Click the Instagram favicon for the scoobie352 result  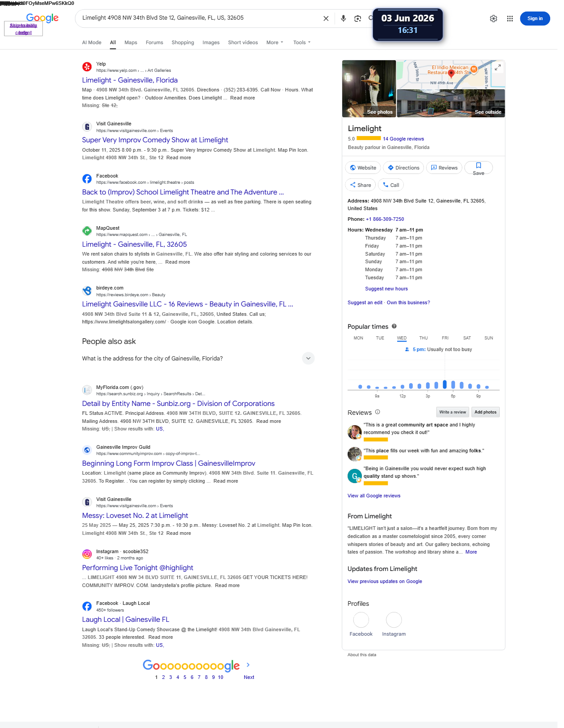click(87, 554)
